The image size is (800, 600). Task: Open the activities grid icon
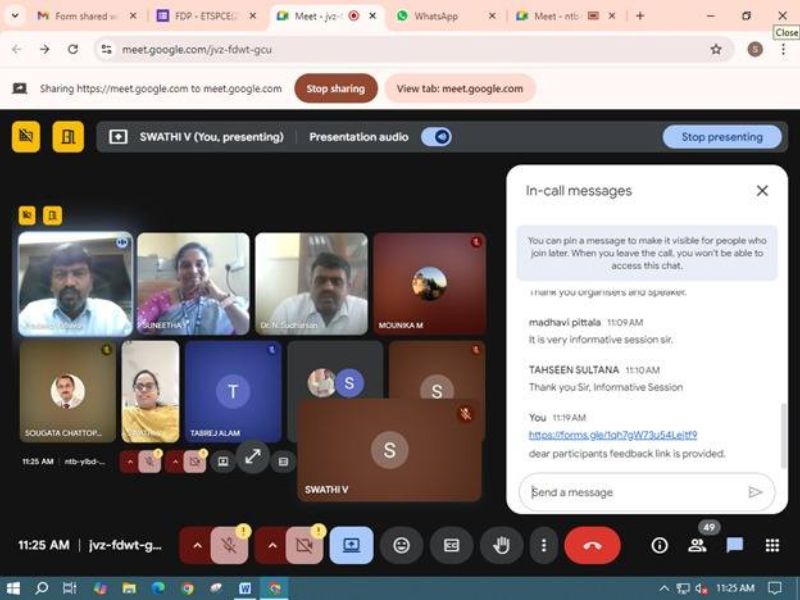[x=772, y=545]
